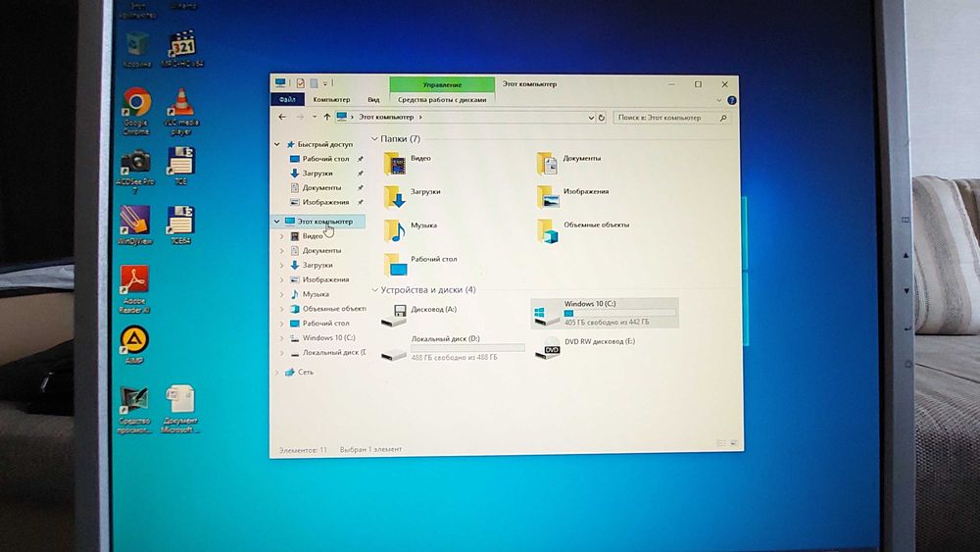Switch to details view in status bar
The image size is (980, 552).
point(720,443)
